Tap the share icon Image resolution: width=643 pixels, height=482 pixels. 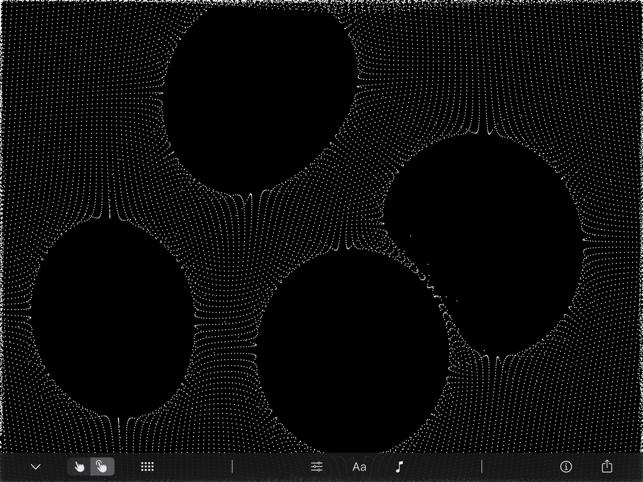click(607, 466)
